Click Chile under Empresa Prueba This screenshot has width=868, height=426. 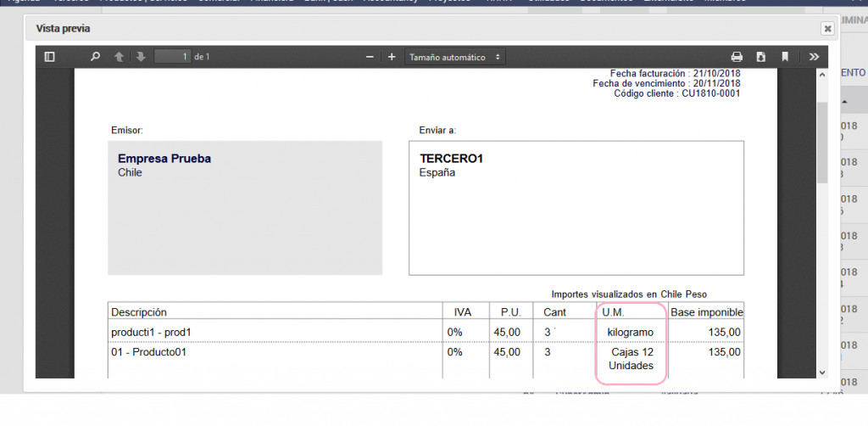click(x=130, y=173)
